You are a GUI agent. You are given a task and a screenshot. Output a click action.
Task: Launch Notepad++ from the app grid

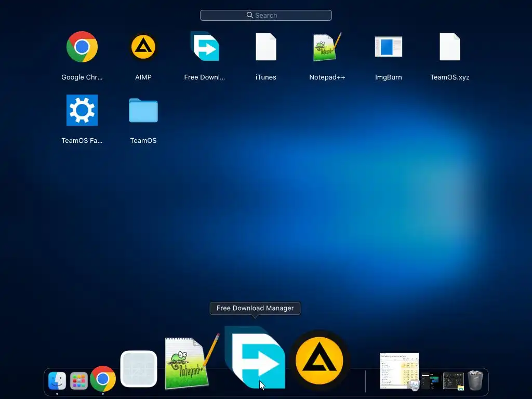[327, 47]
